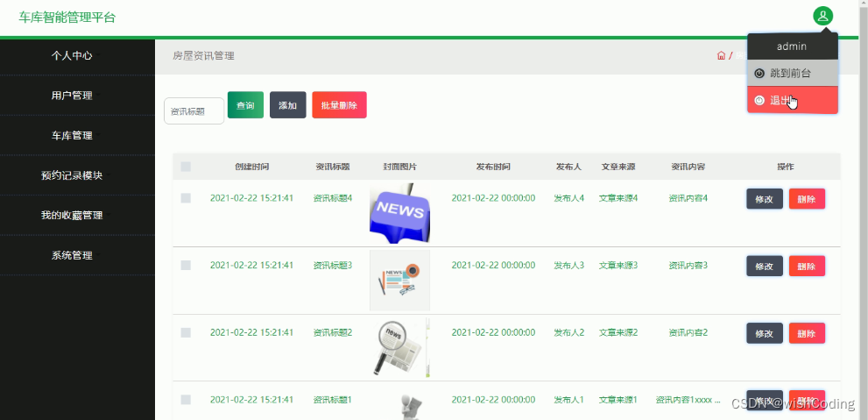Image resolution: width=868 pixels, height=420 pixels.
Task: Click the 创建时间 column header
Action: pyautogui.click(x=252, y=167)
